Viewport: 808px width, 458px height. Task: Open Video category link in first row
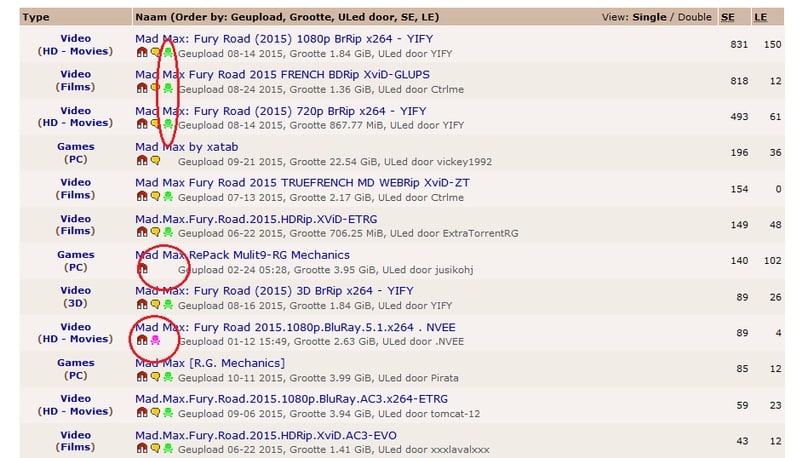click(x=75, y=38)
